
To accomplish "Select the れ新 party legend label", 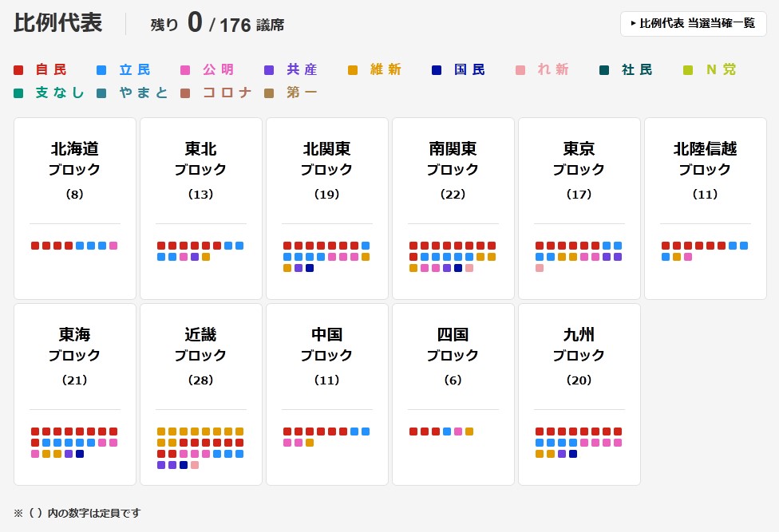I will [x=552, y=70].
